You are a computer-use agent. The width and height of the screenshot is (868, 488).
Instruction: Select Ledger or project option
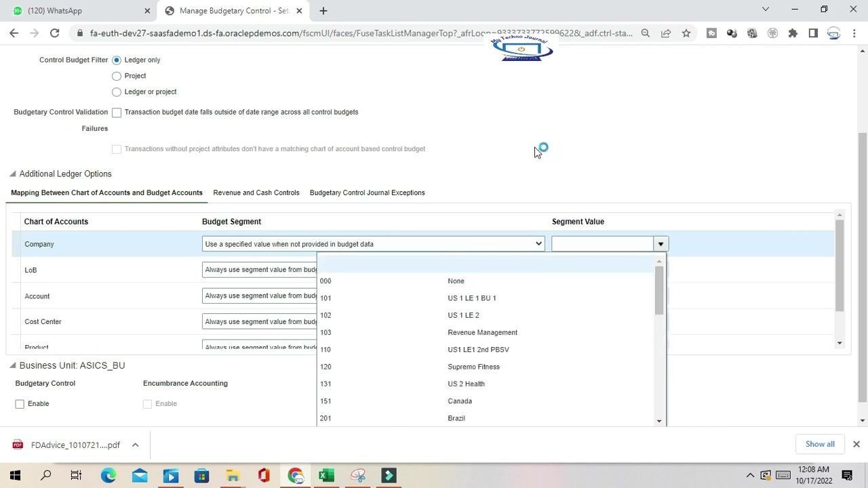[117, 92]
